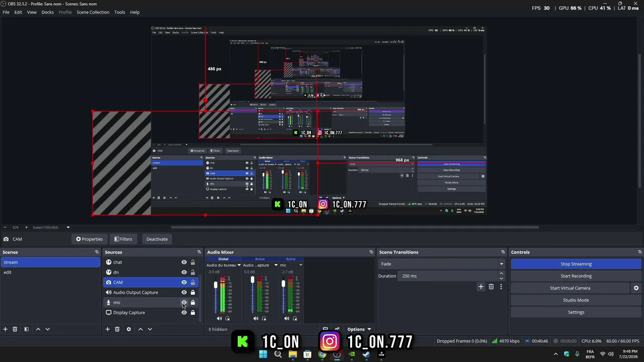Zoom out the preview with the minus icon
Screen dimensions: 644x362
pyautogui.click(x=5, y=227)
